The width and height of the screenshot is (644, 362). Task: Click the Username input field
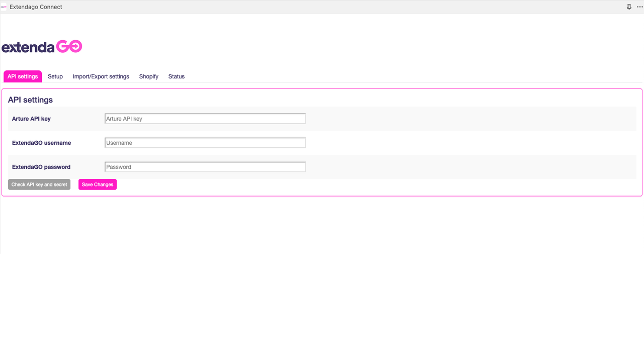point(205,142)
